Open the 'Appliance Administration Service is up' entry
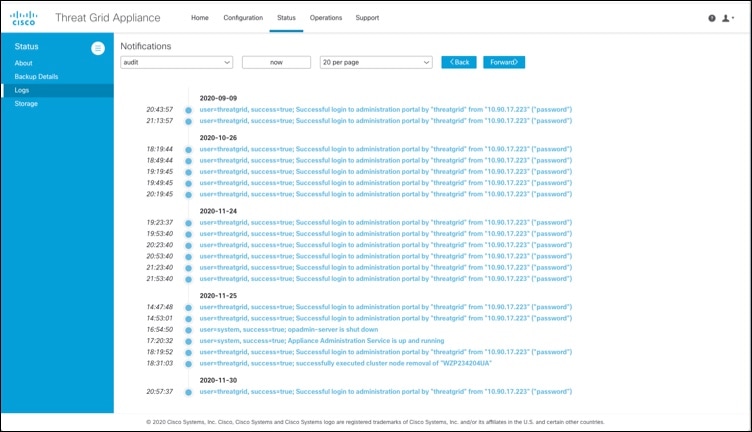 click(x=322, y=341)
